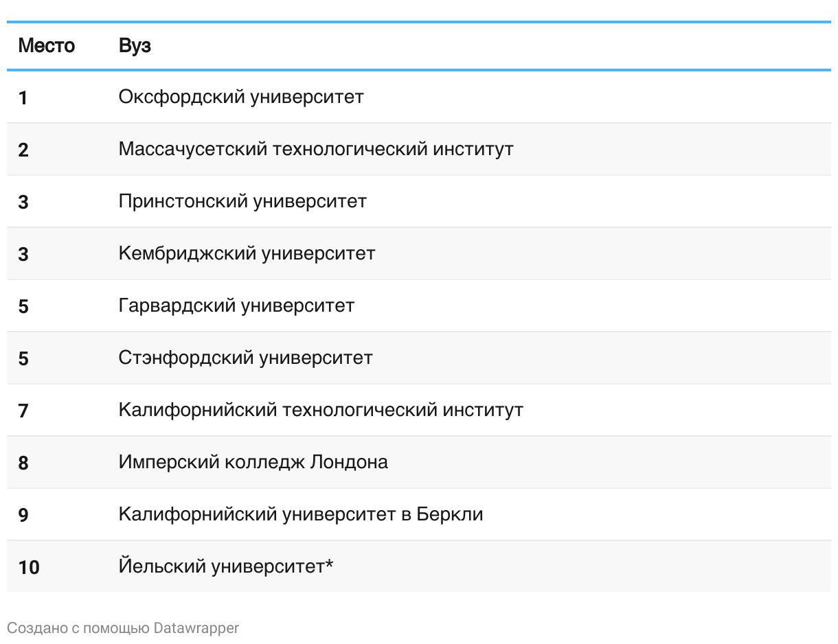
Task: Click the Стэнфордский университет row text
Action: click(245, 358)
